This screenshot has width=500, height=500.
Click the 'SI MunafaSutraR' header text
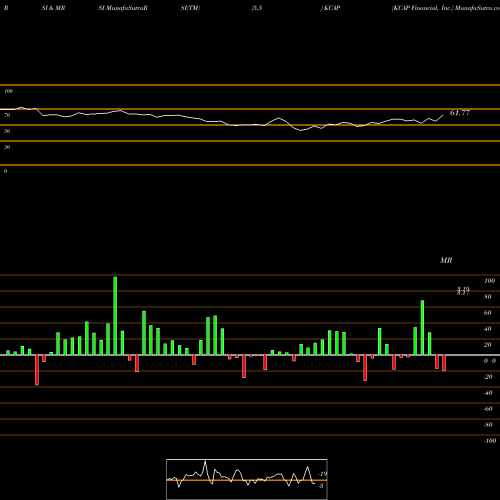point(123,8)
